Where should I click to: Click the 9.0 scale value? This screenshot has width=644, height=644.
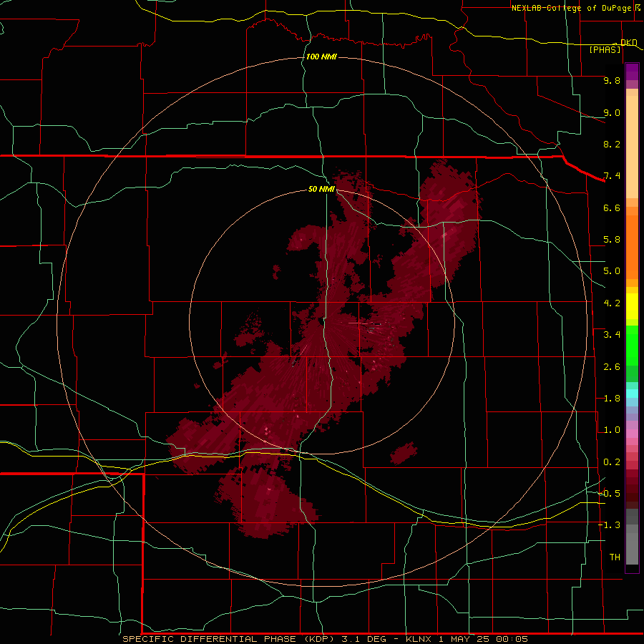click(612, 112)
